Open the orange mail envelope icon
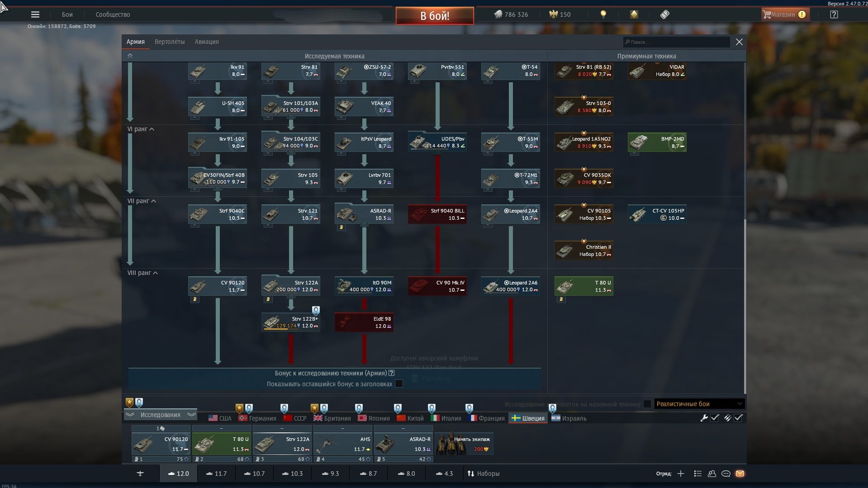This screenshot has height=488, width=868. pos(740,474)
